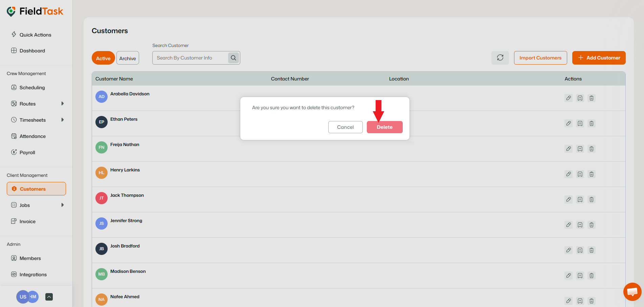Screen dimensions: 644x307
Task: Click the magnifier icon in the search bar
Action: [x=233, y=57]
